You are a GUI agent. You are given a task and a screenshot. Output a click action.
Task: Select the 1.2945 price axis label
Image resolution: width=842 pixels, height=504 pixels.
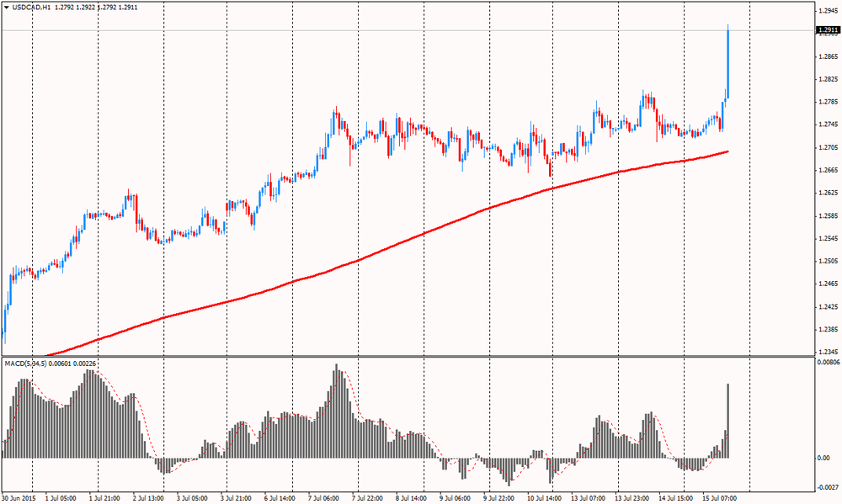pos(829,11)
